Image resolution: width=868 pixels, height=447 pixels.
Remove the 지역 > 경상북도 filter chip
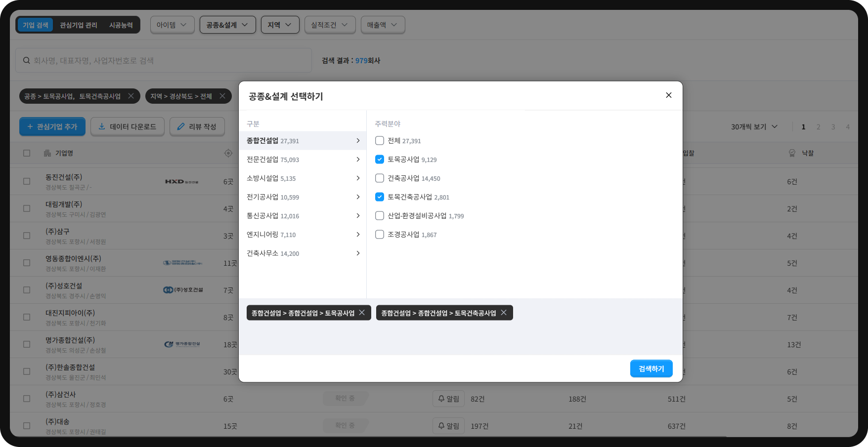click(222, 96)
